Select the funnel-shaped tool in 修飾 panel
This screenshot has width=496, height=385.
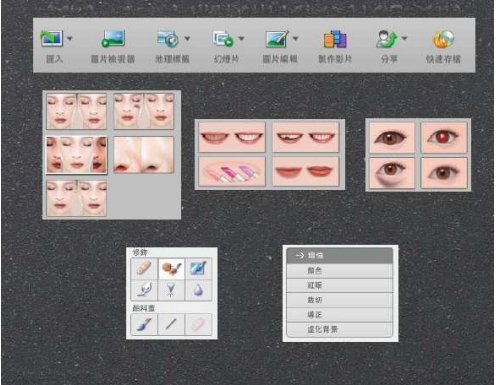tap(171, 290)
